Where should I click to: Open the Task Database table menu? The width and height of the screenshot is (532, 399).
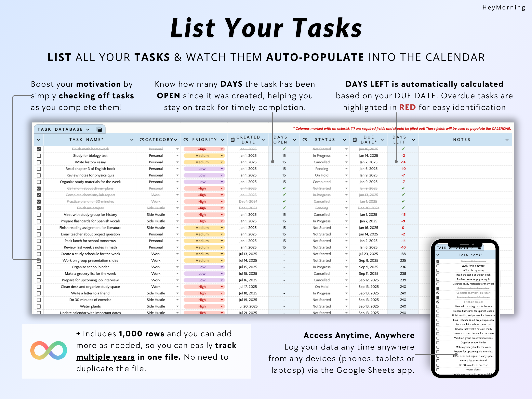pyautogui.click(x=88, y=129)
